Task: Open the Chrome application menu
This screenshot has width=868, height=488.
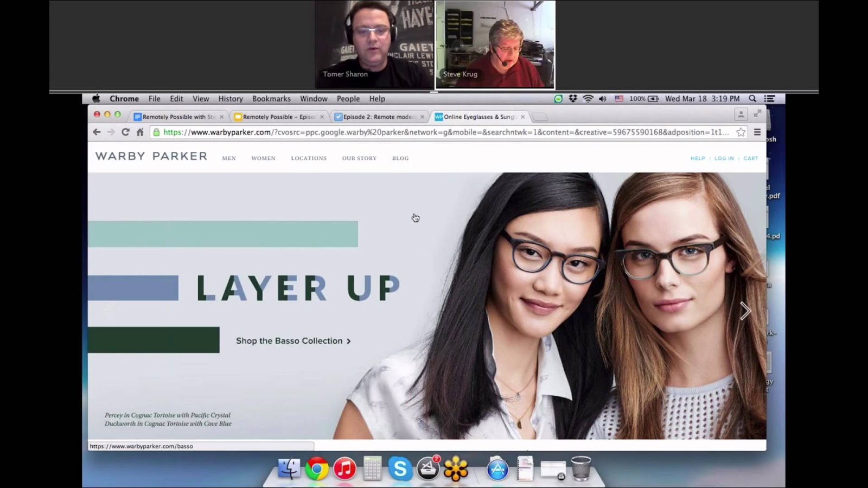Action: click(x=124, y=99)
